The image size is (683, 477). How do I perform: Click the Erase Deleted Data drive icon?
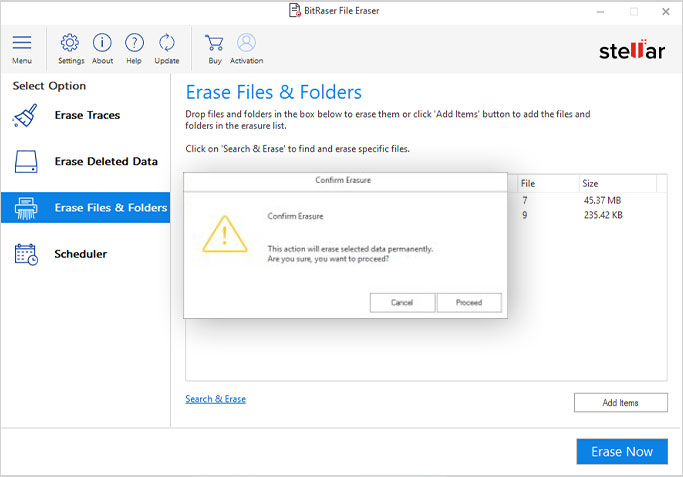pyautogui.click(x=26, y=162)
